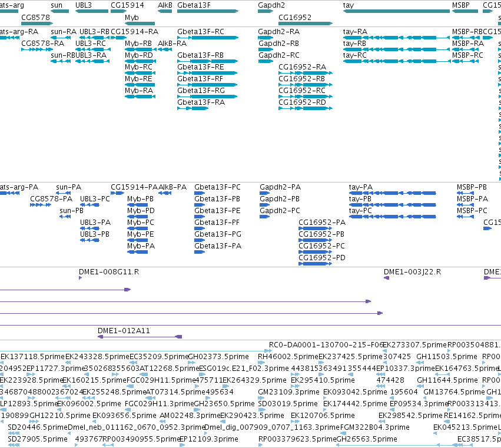This screenshot has width=501, height=448.
Task: Open the tay-RA transcript label
Action: point(355,32)
